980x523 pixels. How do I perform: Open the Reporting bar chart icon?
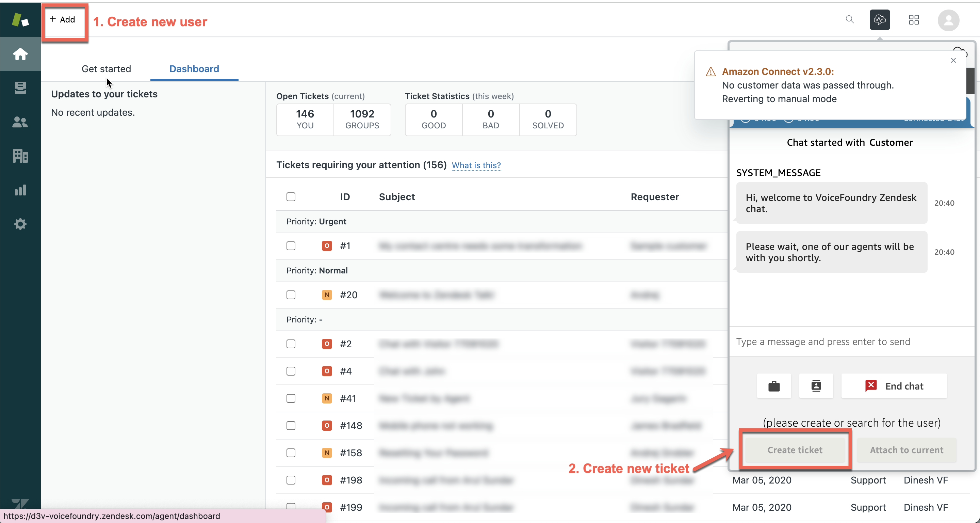20,190
